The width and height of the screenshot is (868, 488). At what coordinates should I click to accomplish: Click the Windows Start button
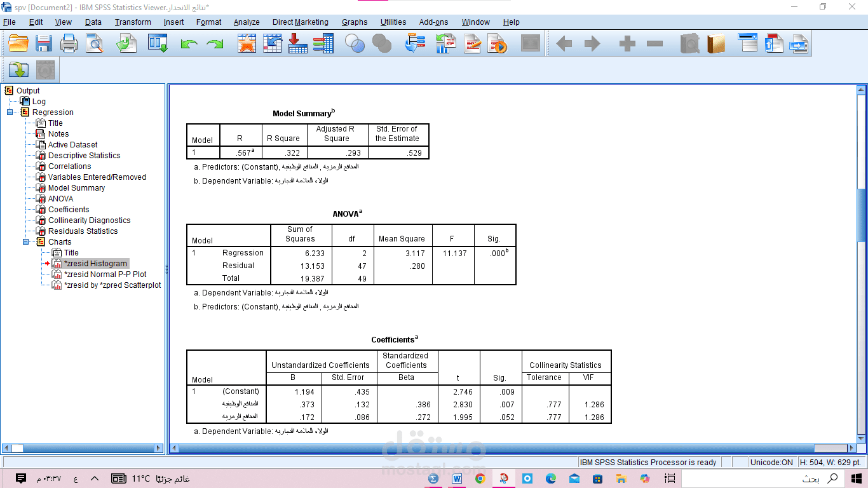click(857, 478)
